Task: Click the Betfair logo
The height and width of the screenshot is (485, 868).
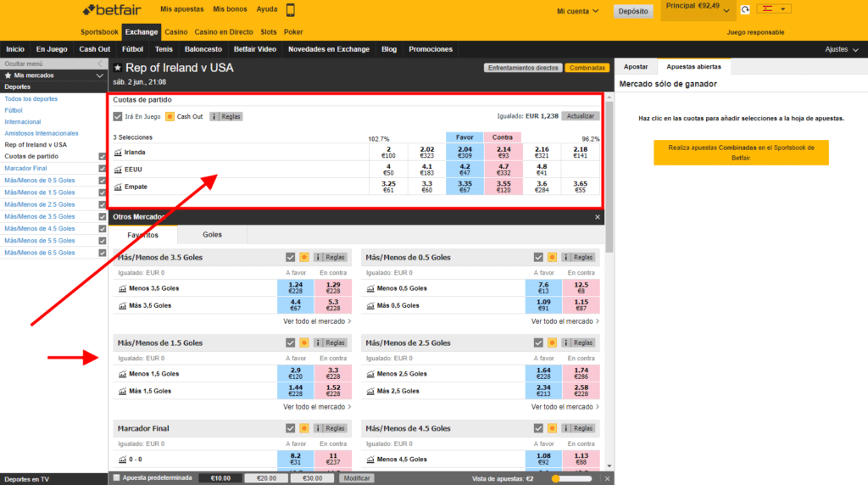Action: pyautogui.click(x=112, y=9)
